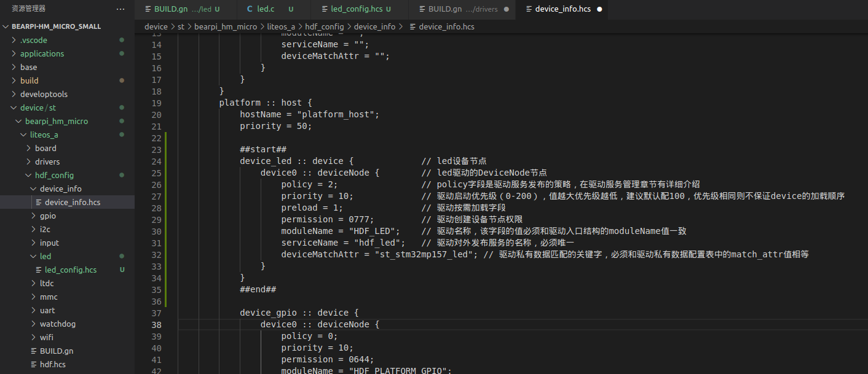Expand the watchdog folder
This screenshot has height=374, width=868.
coord(34,324)
